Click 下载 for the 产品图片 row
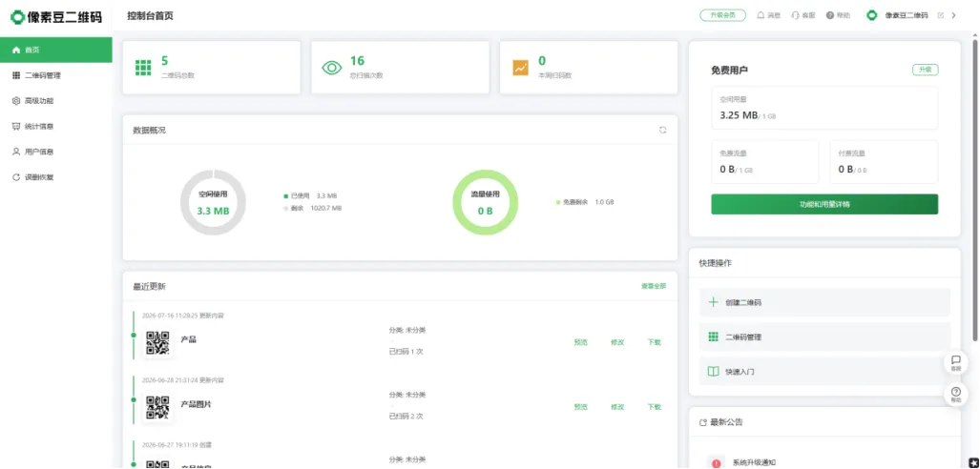The width and height of the screenshot is (980, 469). point(655,406)
